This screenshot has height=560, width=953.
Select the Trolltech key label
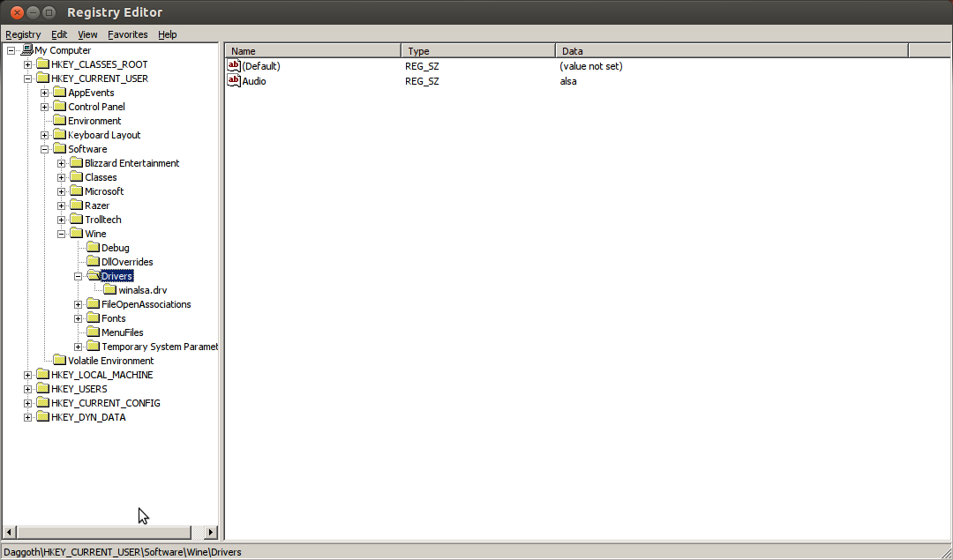coord(102,220)
